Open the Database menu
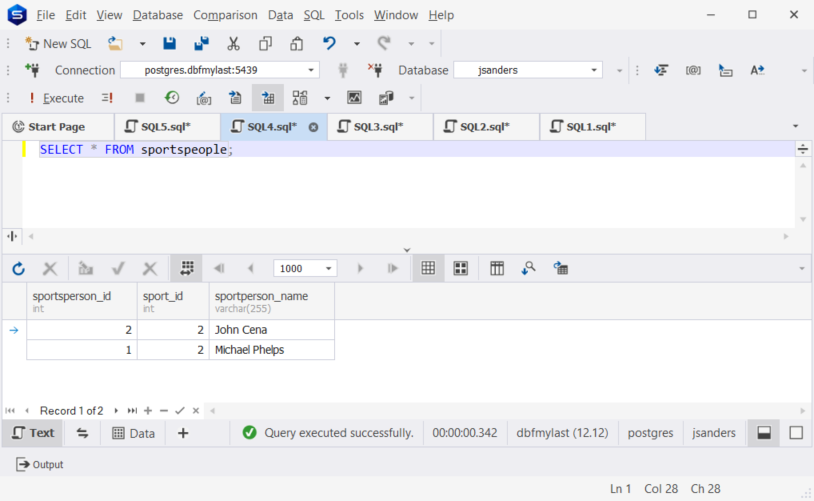The height and width of the screenshot is (501, 814). (158, 15)
